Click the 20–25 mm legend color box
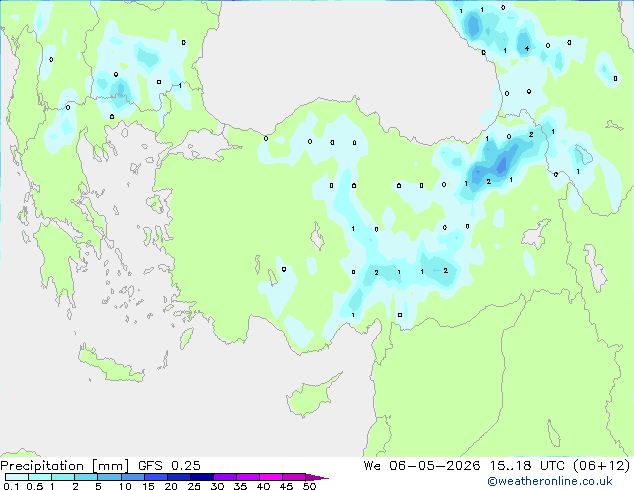The width and height of the screenshot is (634, 490). click(178, 477)
